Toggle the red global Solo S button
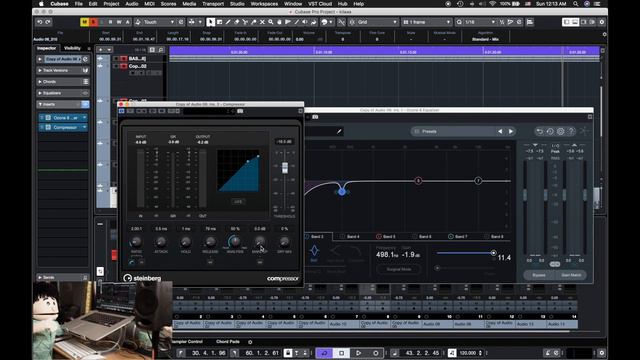 coord(93,22)
